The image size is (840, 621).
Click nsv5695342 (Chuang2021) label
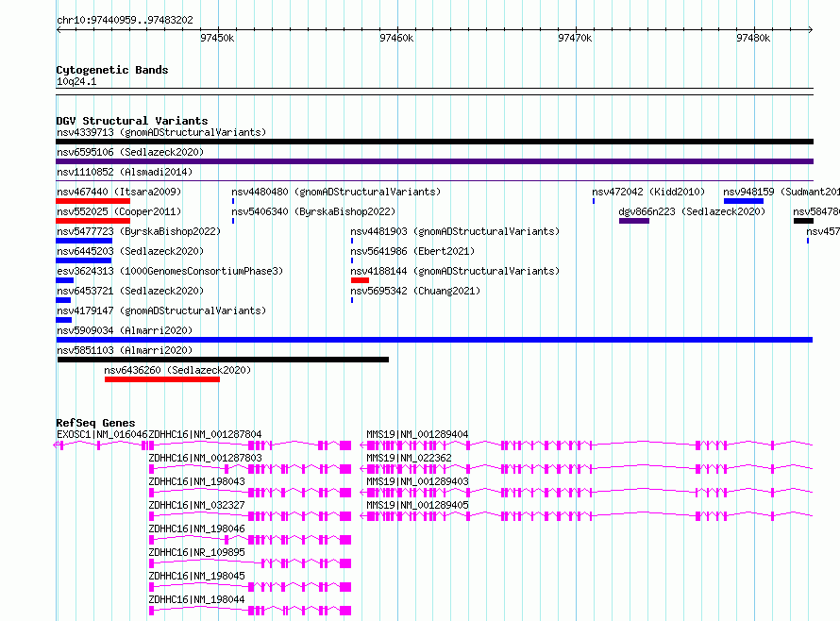[x=415, y=291]
